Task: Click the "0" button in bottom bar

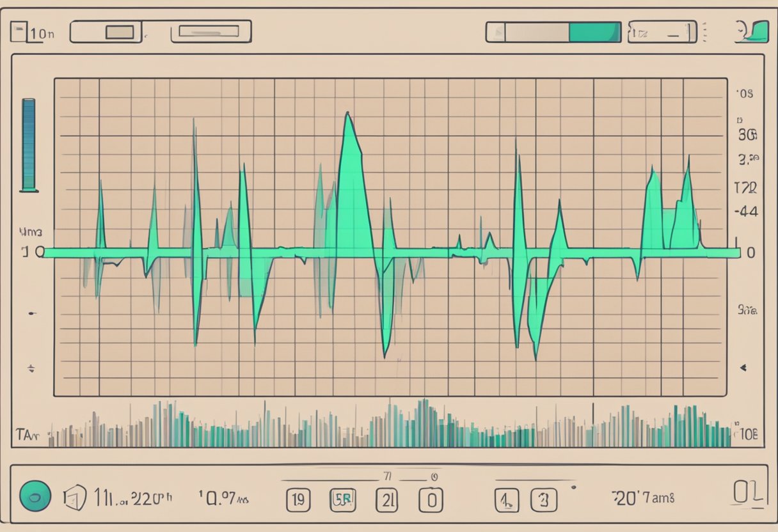Action: coord(431,499)
